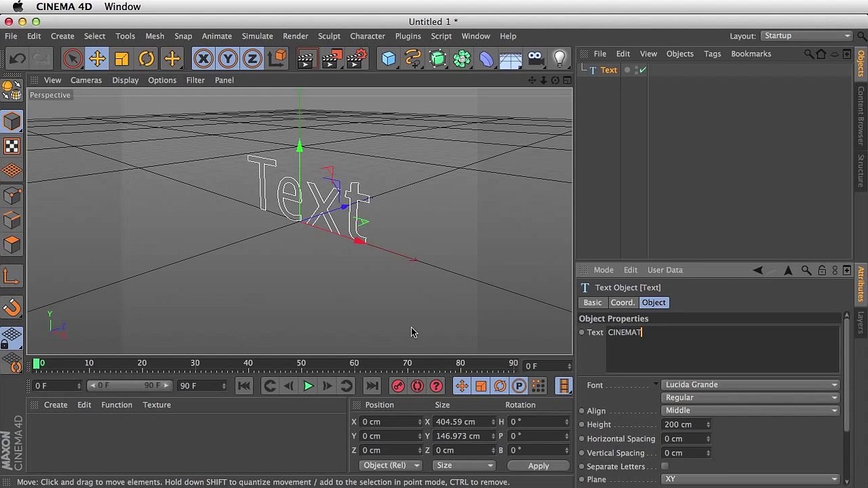This screenshot has height=488, width=868.
Task: Toggle Z-axis lock
Action: (x=252, y=59)
